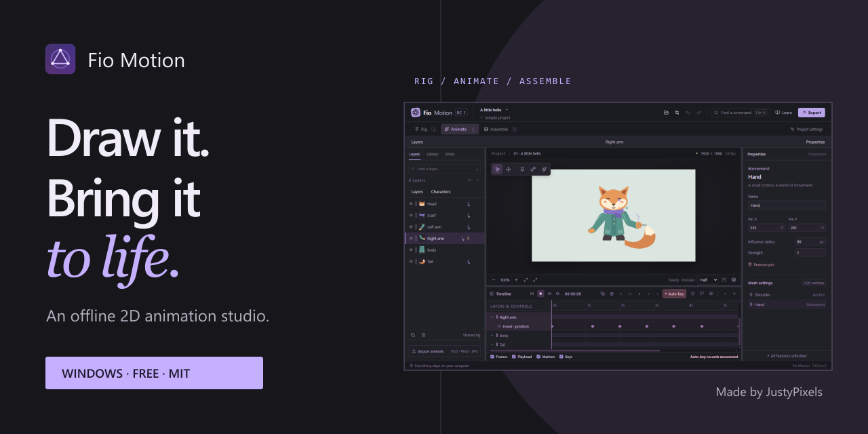Screen dimensions: 868x434
Task: Click the redo arrow in the header
Action: [x=698, y=113]
